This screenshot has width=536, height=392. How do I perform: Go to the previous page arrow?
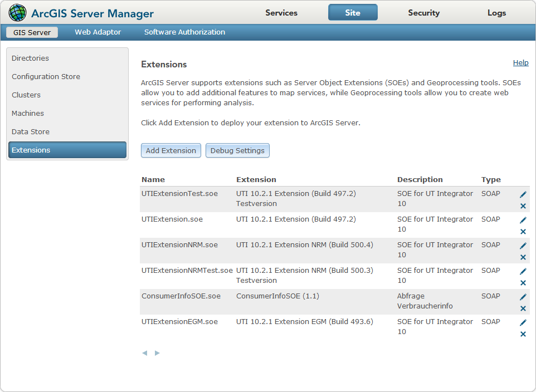145,353
